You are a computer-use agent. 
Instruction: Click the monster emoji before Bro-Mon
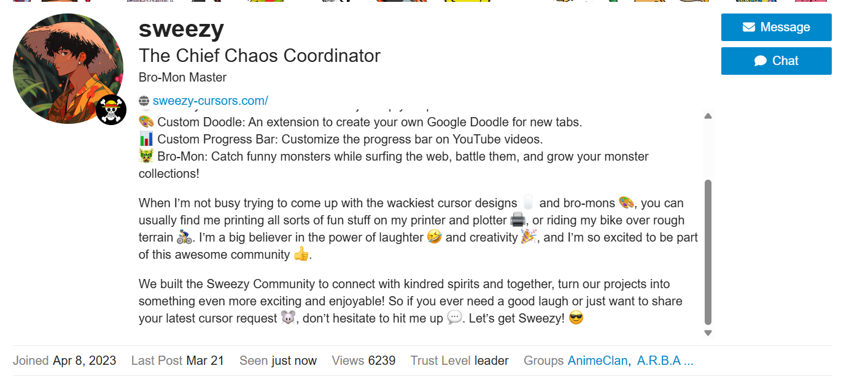tap(146, 156)
